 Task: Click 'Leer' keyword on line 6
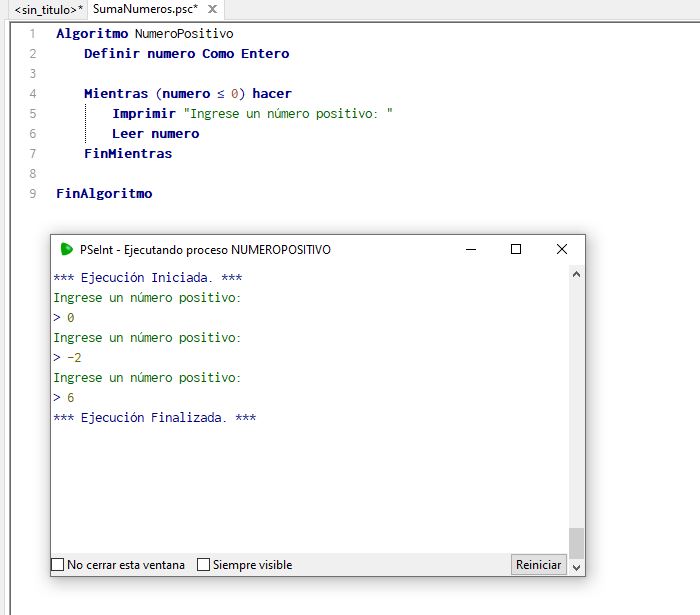[x=128, y=133]
